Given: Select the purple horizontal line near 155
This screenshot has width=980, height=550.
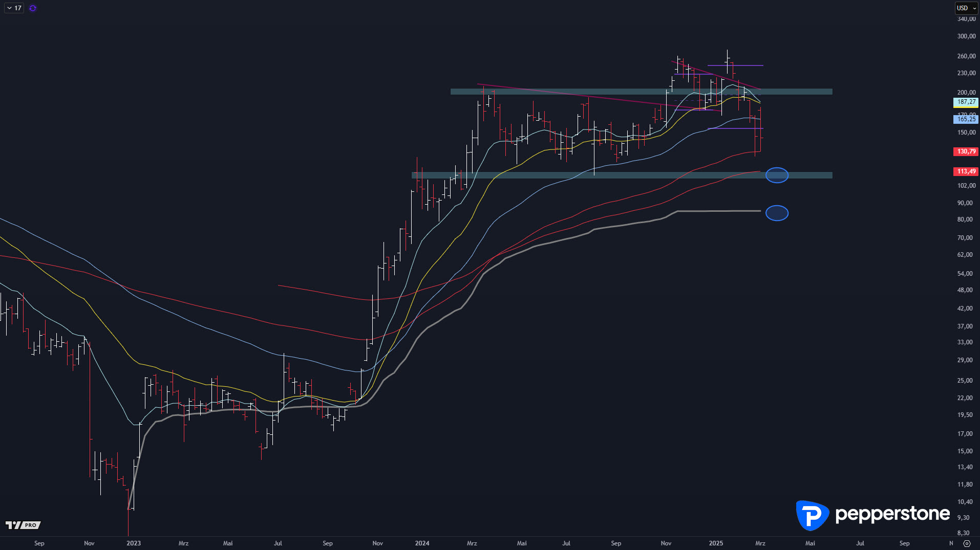Looking at the screenshot, I should [x=735, y=128].
